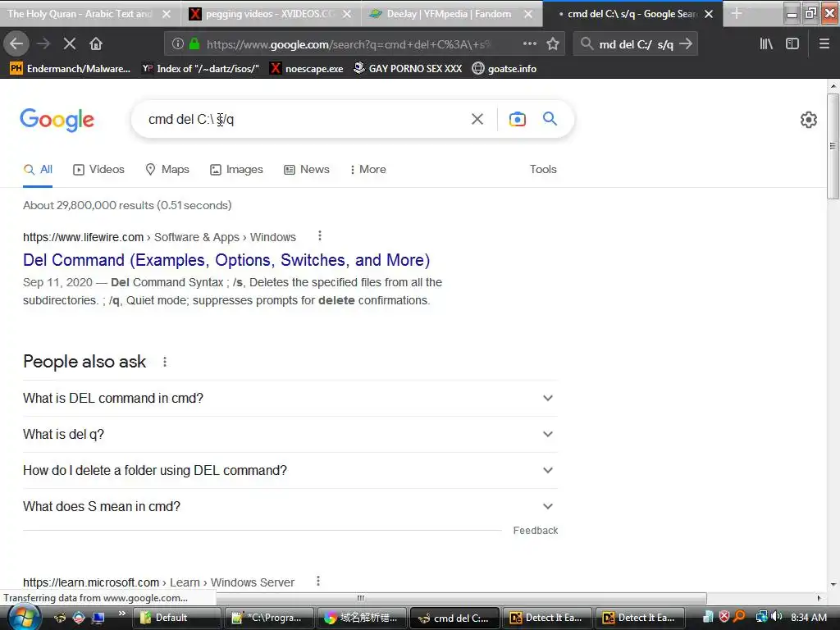Open the Library bookshelf icon
Screen dimensions: 840x630
point(766,44)
